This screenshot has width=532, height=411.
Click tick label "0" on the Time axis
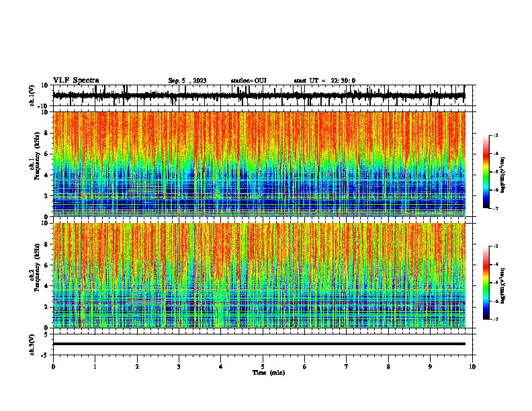point(53,367)
